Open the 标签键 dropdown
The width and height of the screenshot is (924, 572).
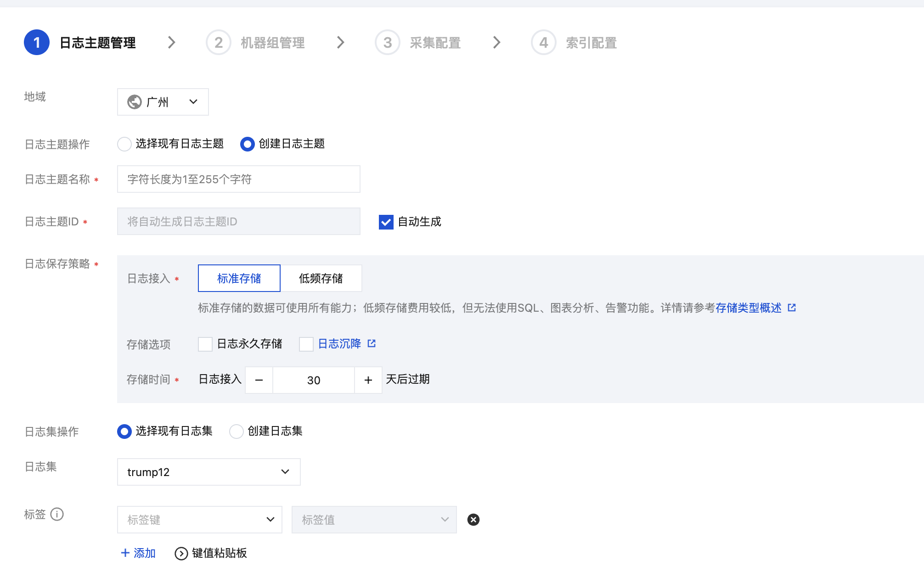click(199, 520)
